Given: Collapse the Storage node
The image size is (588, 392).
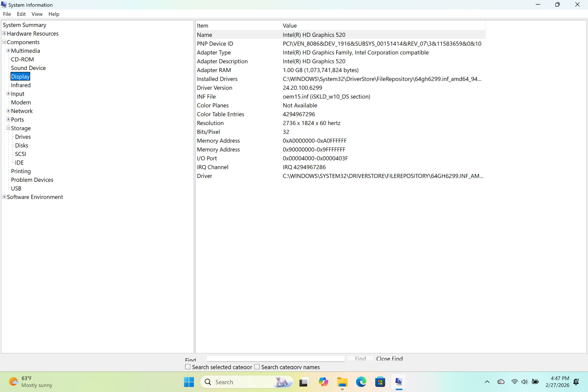Looking at the screenshot, I should pos(8,128).
